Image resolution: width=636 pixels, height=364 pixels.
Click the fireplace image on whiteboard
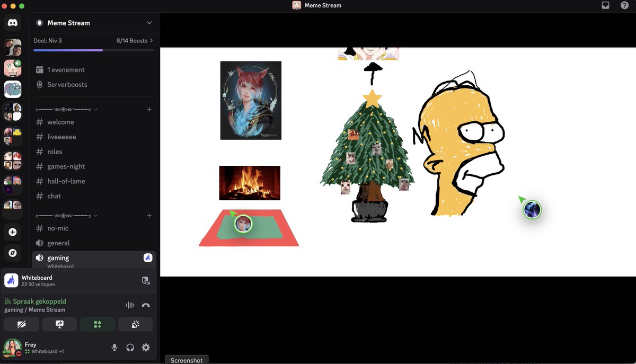[x=250, y=183]
